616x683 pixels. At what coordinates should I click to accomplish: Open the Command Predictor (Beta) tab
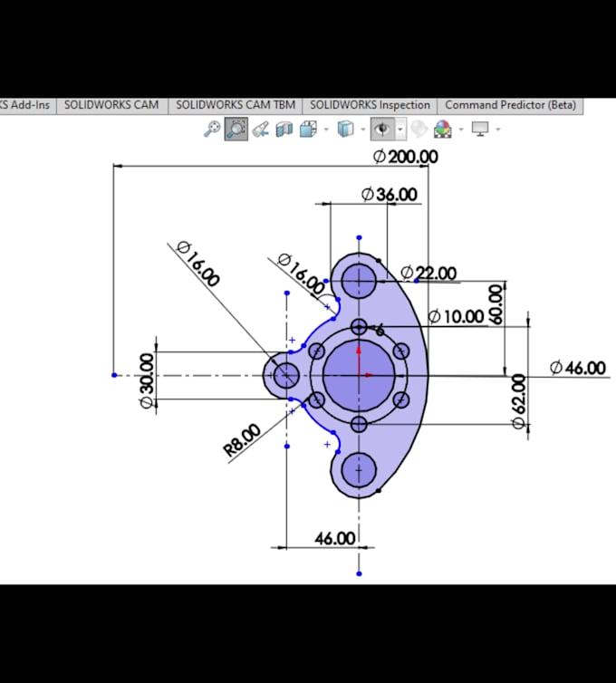510,105
